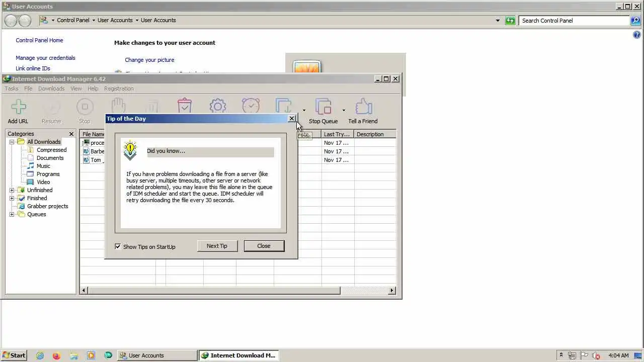Click the Close button in the tip dialog

pyautogui.click(x=264, y=246)
